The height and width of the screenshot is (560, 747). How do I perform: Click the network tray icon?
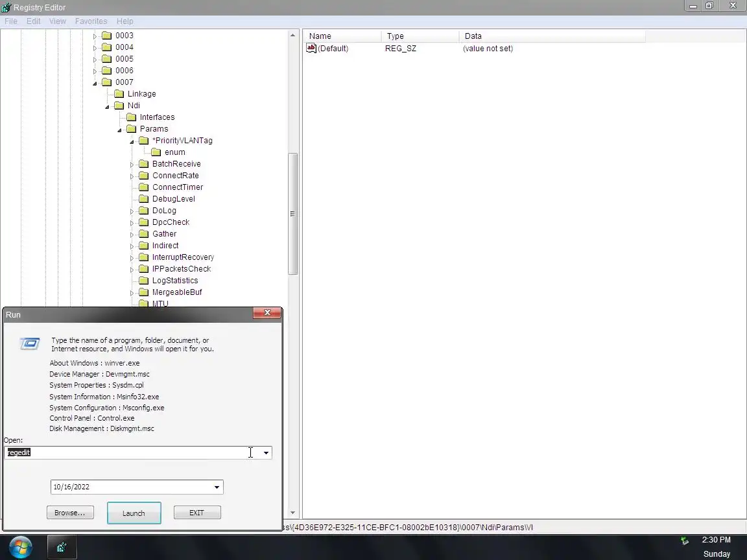pyautogui.click(x=685, y=541)
